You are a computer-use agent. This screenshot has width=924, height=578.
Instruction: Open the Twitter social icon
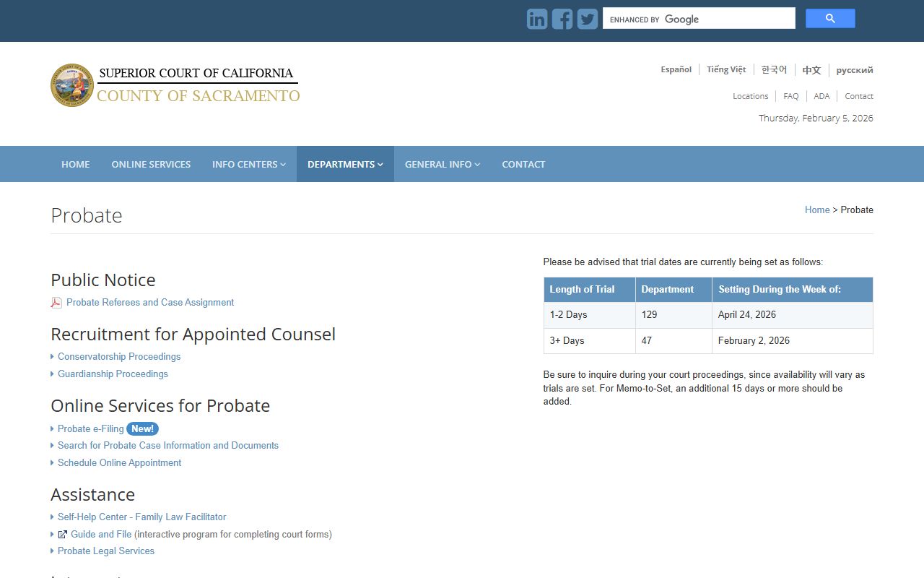(x=588, y=19)
